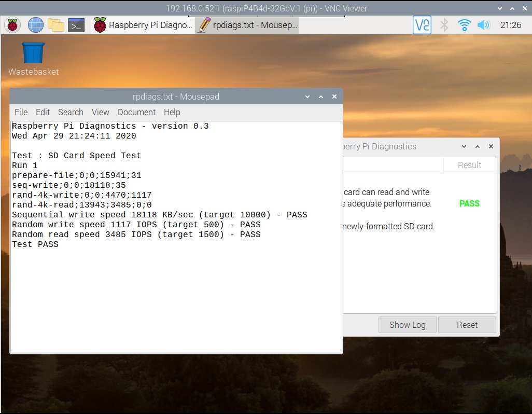Launch the web browser globe icon
532x414 pixels.
click(x=36, y=25)
